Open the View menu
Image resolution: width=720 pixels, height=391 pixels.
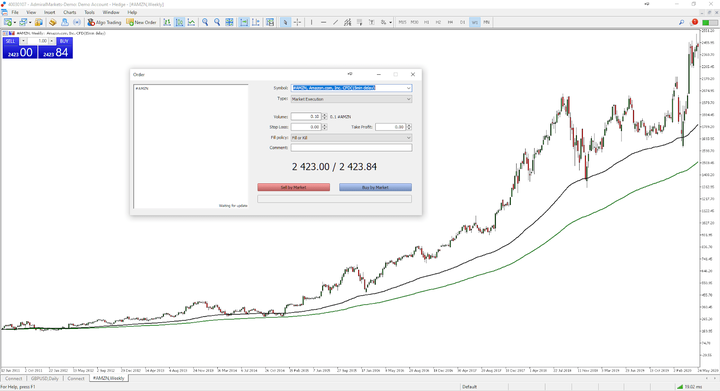point(31,12)
